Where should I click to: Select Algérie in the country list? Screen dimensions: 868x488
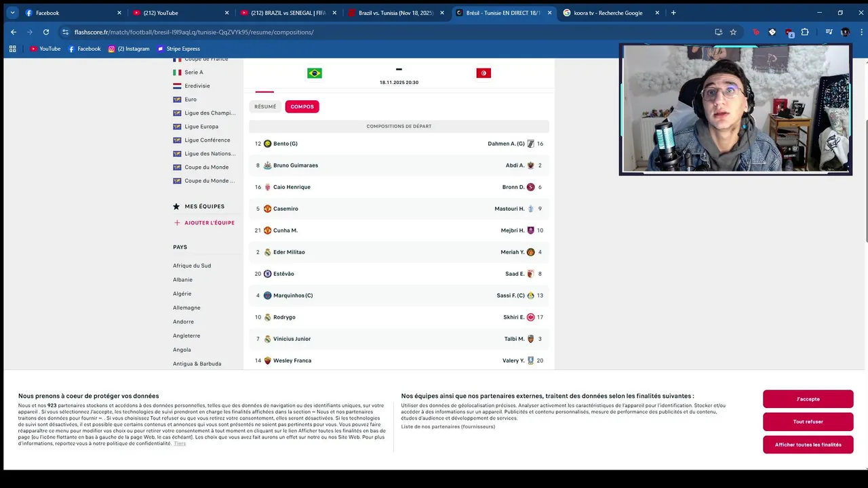182,293
